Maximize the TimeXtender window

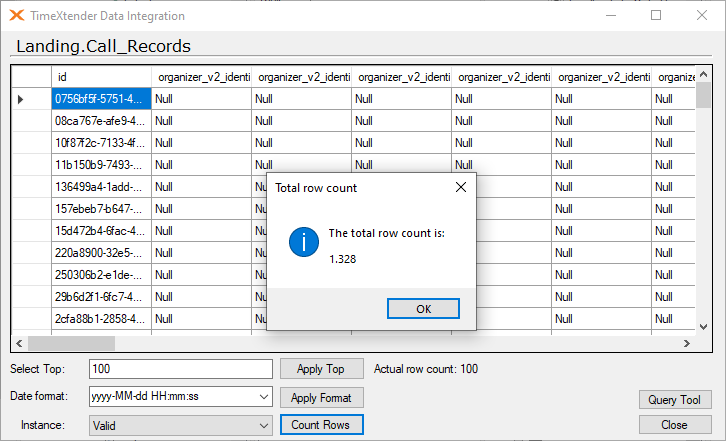click(656, 15)
